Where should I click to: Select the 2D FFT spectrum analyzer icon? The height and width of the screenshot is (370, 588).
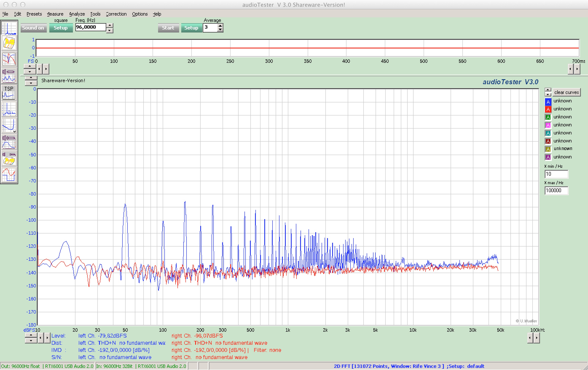pyautogui.click(x=9, y=28)
